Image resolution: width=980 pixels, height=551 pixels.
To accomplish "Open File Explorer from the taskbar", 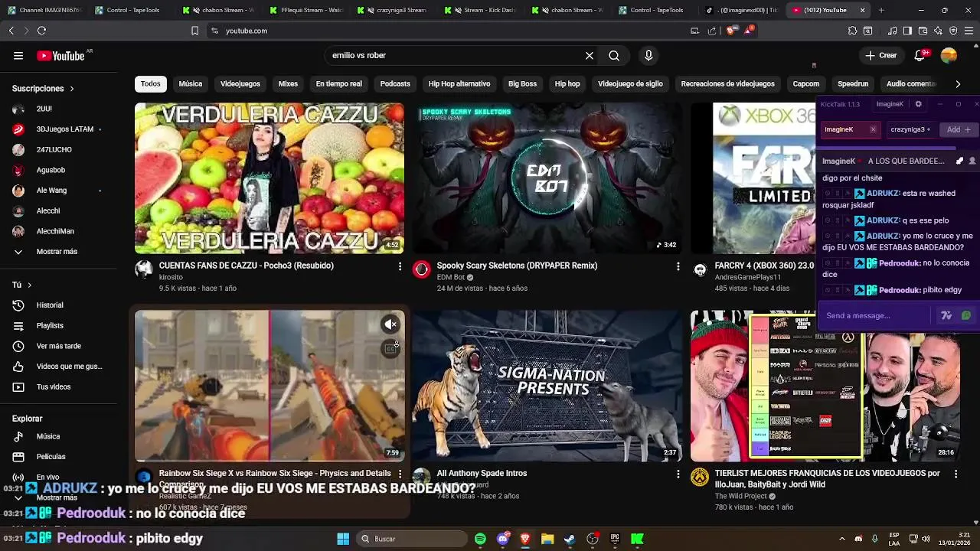I will click(x=547, y=539).
